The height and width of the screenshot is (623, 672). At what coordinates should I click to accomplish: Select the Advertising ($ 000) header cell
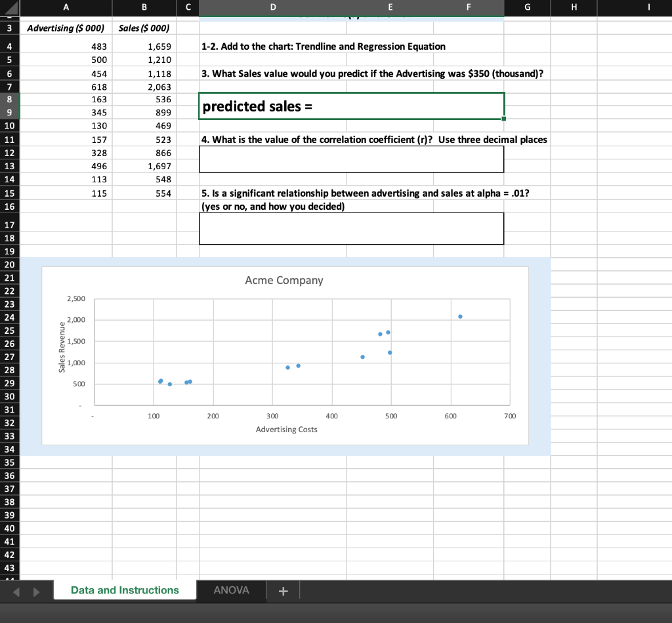click(66, 28)
